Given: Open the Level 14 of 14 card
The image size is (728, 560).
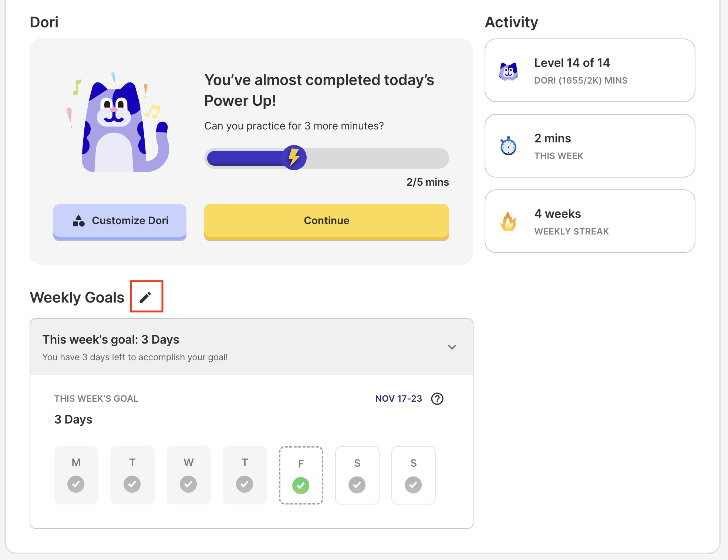Looking at the screenshot, I should point(590,70).
